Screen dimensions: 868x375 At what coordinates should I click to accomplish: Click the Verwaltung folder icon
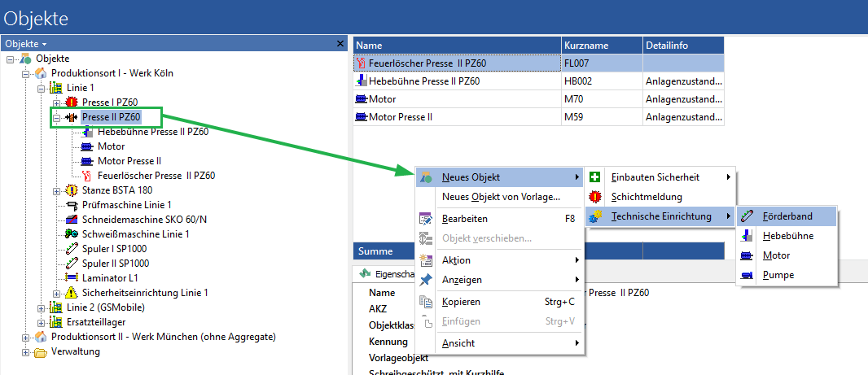coord(41,351)
